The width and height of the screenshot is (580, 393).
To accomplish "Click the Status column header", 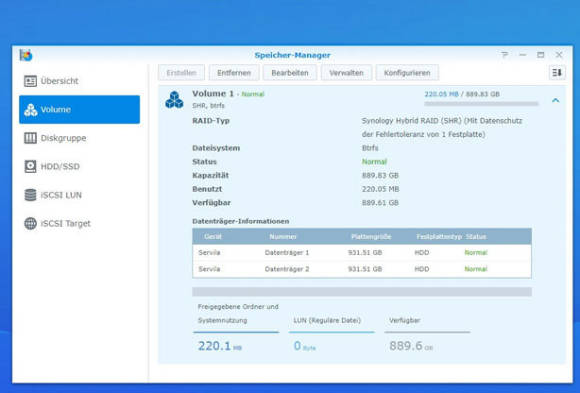I will 476,236.
